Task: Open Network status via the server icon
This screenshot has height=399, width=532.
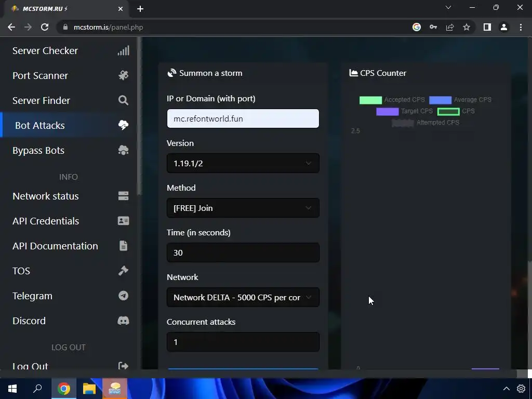Action: 123,196
